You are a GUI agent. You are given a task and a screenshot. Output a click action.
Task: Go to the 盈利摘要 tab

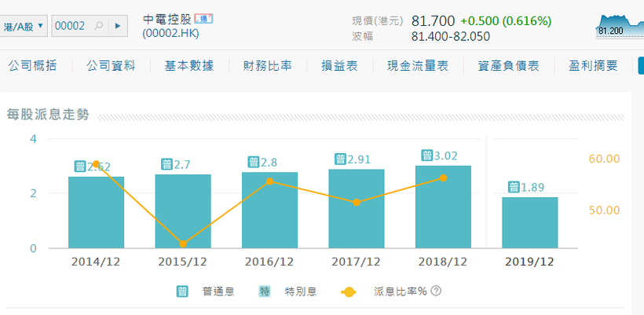(593, 66)
